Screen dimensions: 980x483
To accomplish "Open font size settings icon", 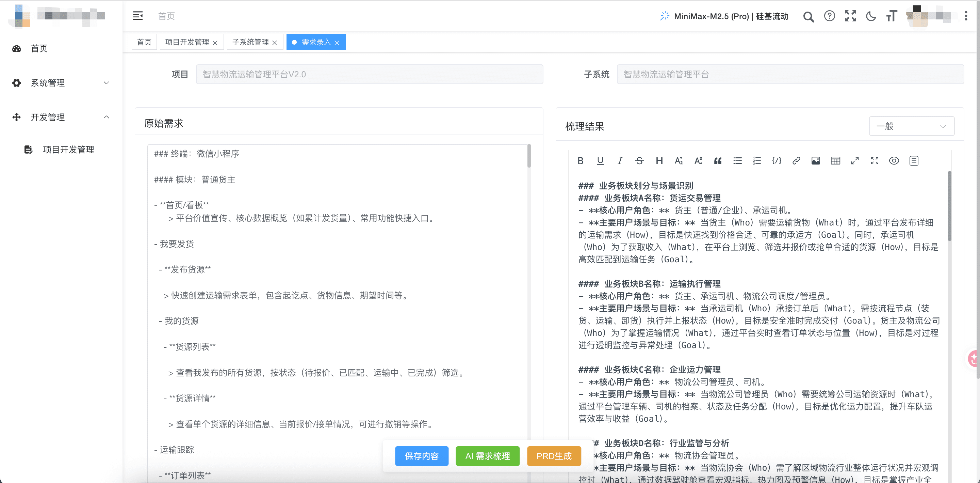I will tap(892, 16).
